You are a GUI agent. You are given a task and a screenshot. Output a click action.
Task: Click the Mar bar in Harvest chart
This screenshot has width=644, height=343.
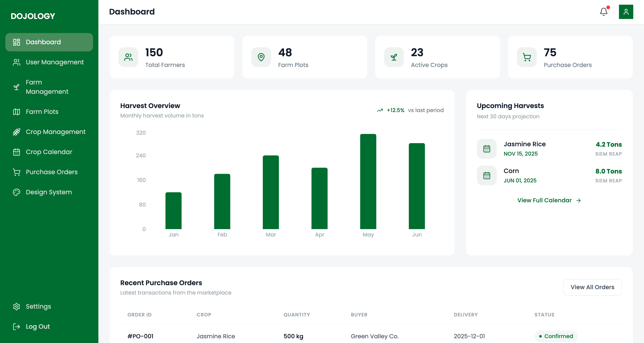tap(271, 192)
